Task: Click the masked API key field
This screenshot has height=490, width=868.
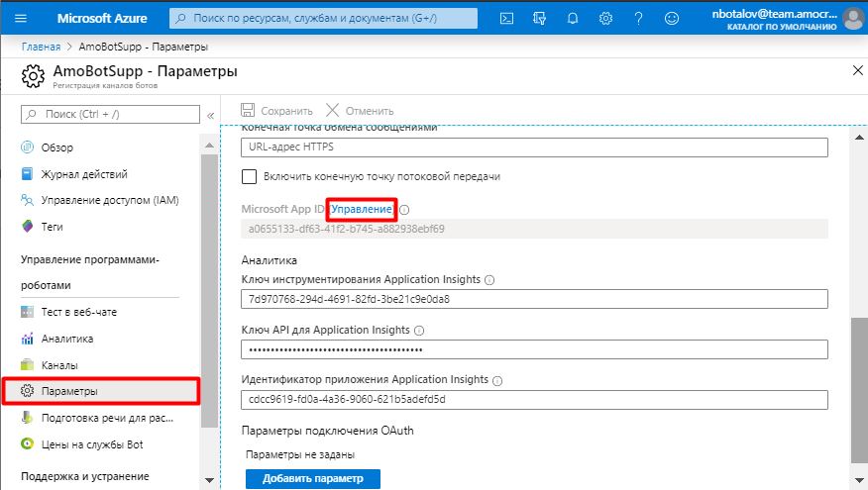Action: pos(534,349)
